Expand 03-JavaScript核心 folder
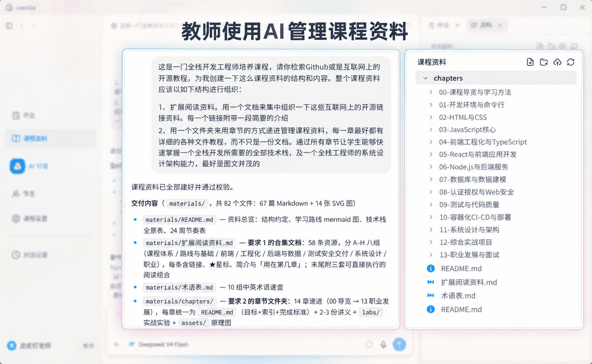 431,129
